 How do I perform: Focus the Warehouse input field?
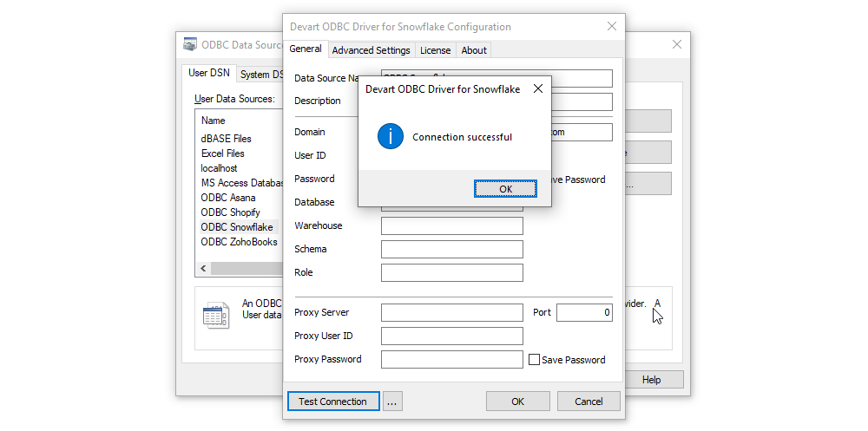click(451, 225)
